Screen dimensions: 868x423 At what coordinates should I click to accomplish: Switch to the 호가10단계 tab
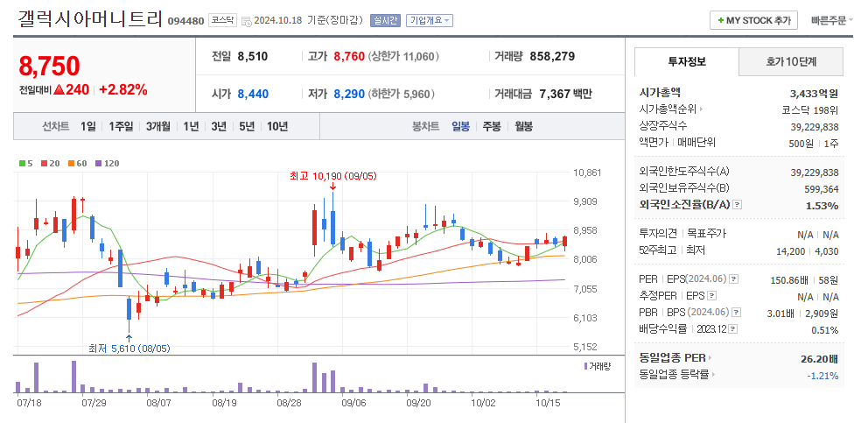click(791, 61)
